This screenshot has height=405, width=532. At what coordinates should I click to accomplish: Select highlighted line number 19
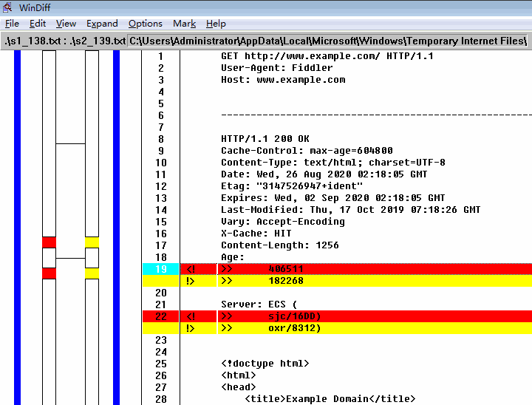161,269
